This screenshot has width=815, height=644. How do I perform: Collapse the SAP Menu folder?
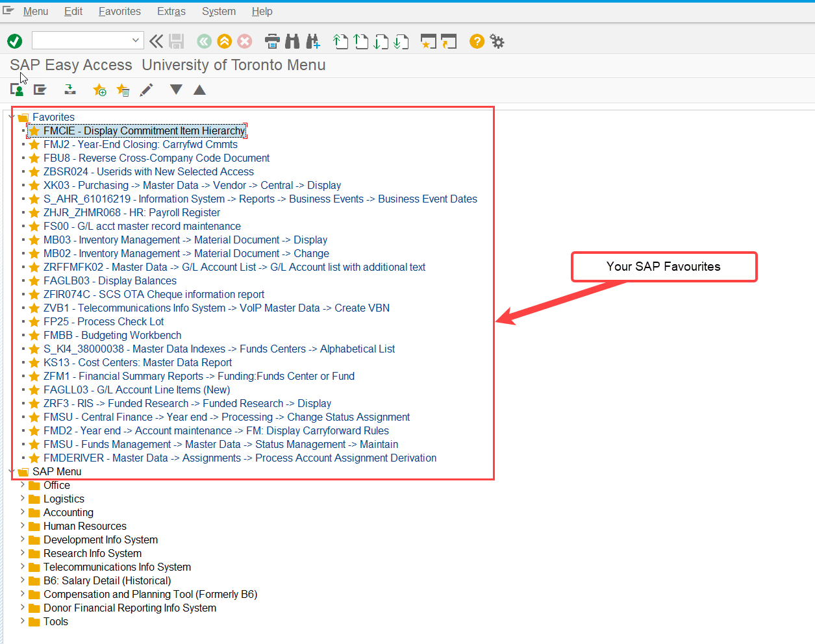point(11,471)
